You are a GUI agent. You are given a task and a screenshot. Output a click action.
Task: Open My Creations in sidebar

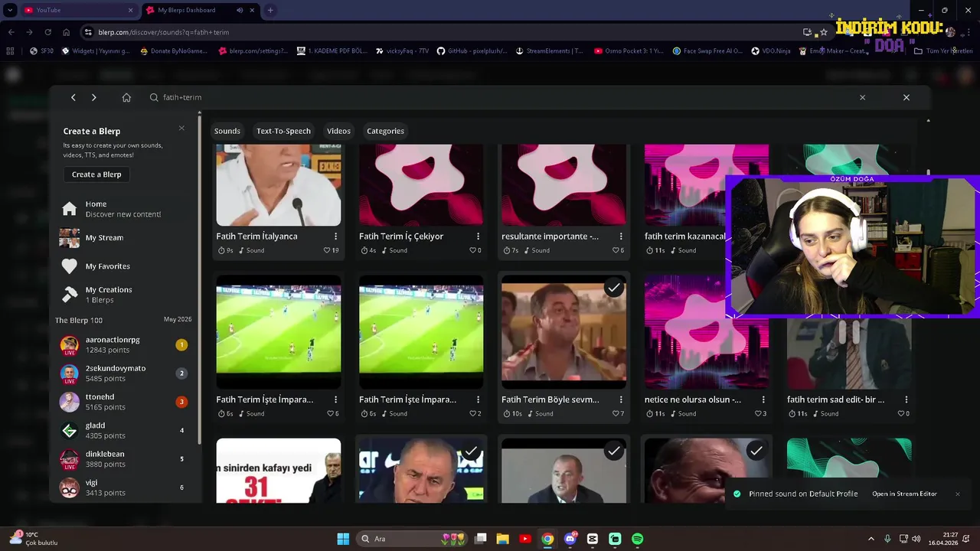(122, 295)
